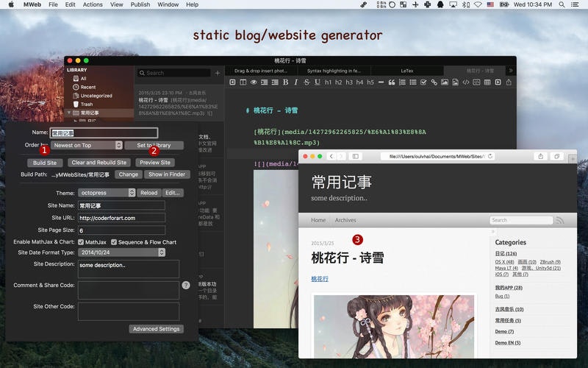Insert h3 heading from toolbar
Viewport: 588px width, 368px height.
click(349, 82)
